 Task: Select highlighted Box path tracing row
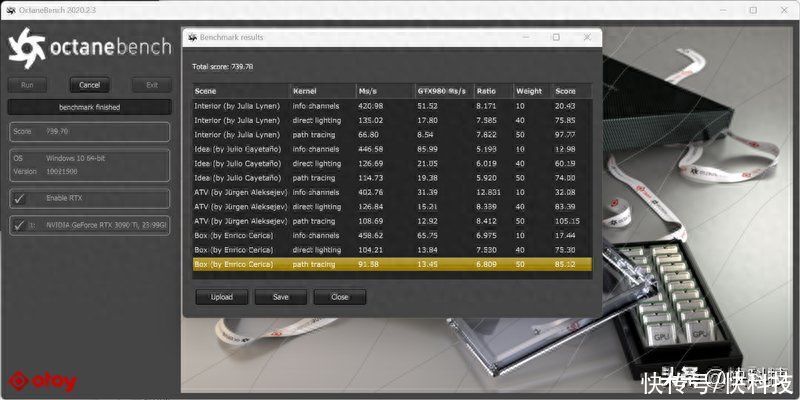tap(392, 264)
